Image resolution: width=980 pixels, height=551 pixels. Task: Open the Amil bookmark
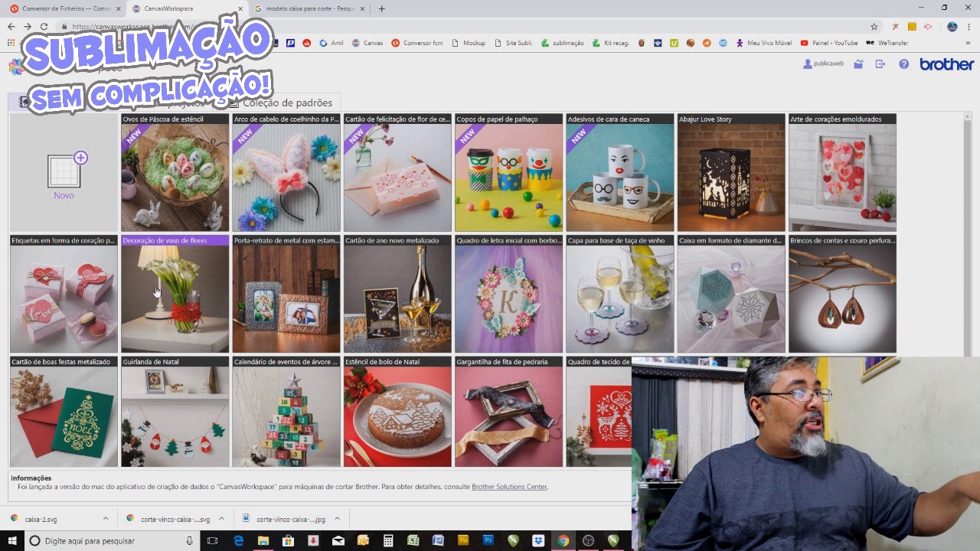332,43
